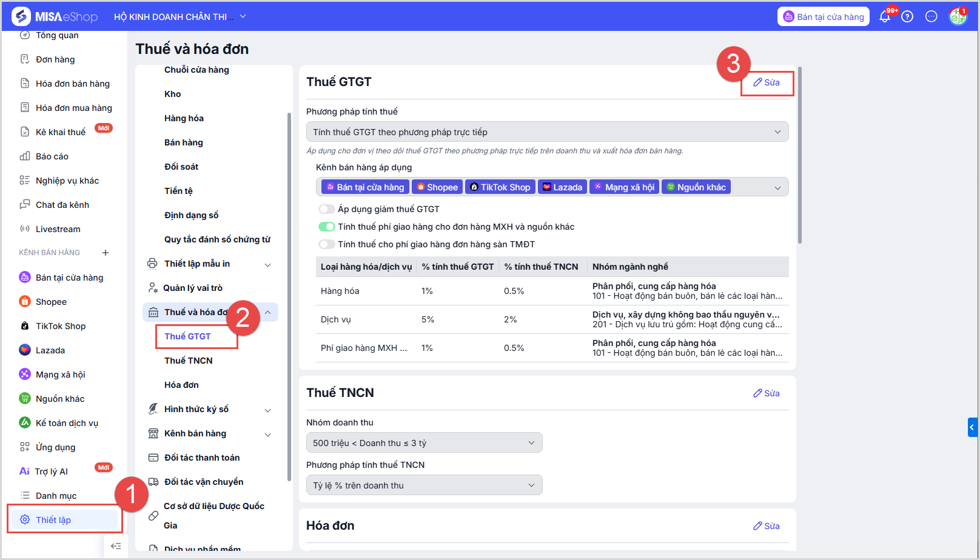Click Sửa link for Thuế GTGT
This screenshot has width=980, height=560.
coord(767,82)
